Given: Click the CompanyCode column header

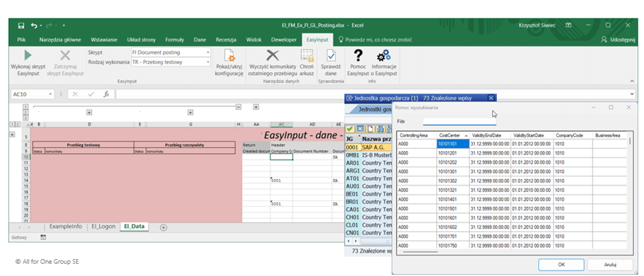Looking at the screenshot, I should click(573, 135).
